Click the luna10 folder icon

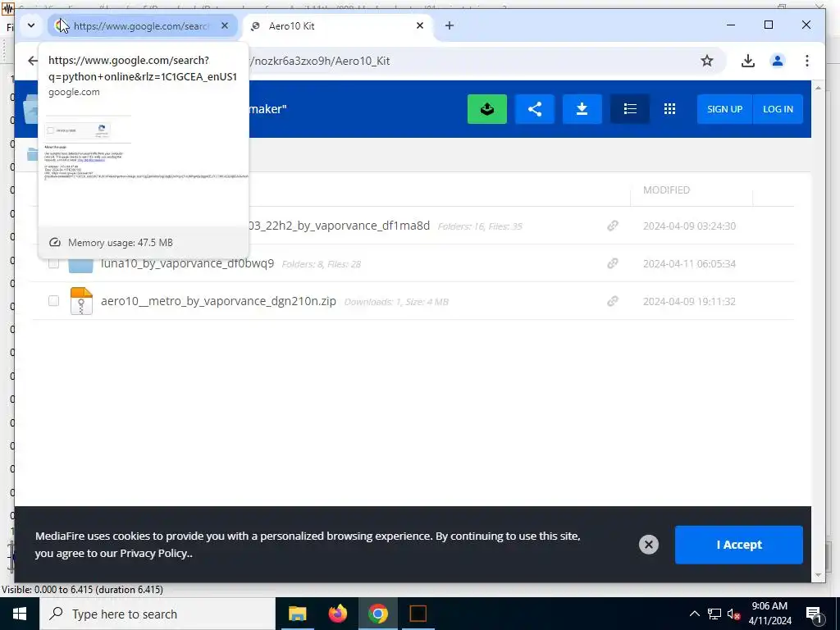coord(81,264)
